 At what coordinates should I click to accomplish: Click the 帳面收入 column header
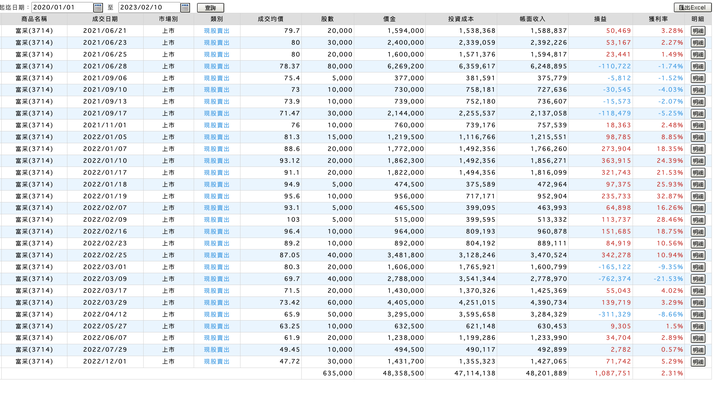pyautogui.click(x=532, y=19)
